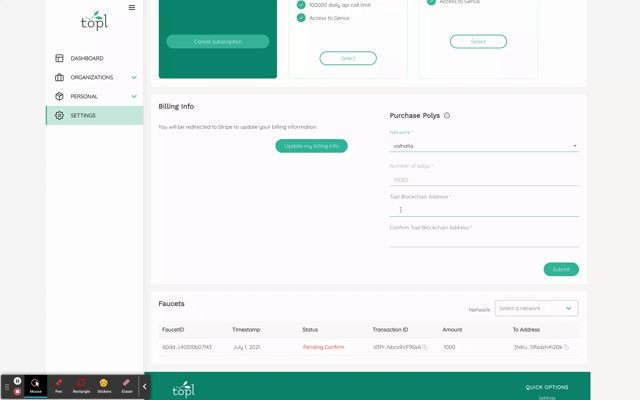Click the Transaction ID column header
Screen dimensions: 640x400
[x=390, y=329]
